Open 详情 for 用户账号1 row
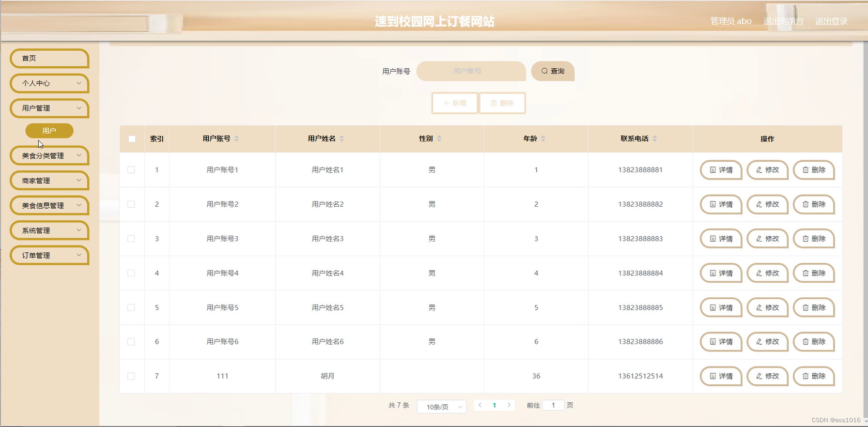Screen dimensions: 868x427 (x=721, y=170)
